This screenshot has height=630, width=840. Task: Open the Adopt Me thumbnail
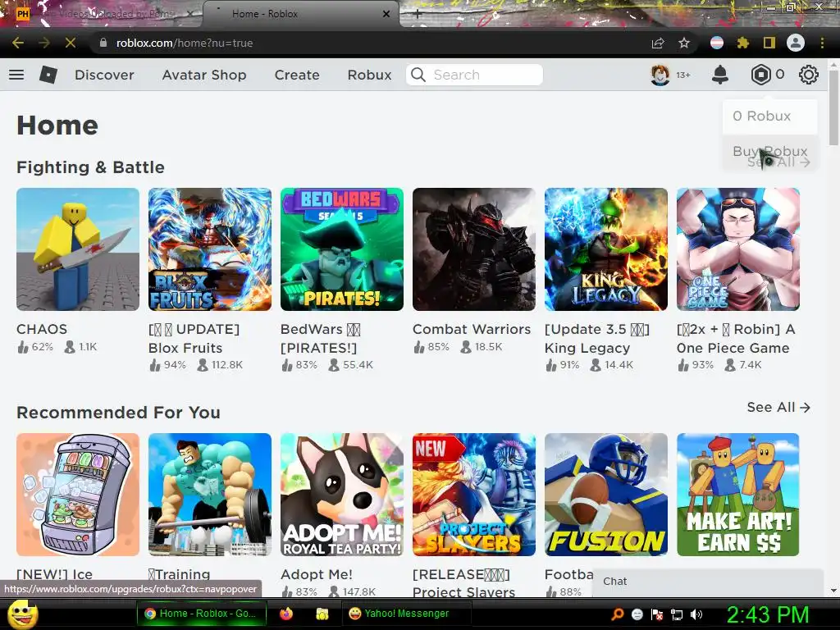tap(342, 495)
